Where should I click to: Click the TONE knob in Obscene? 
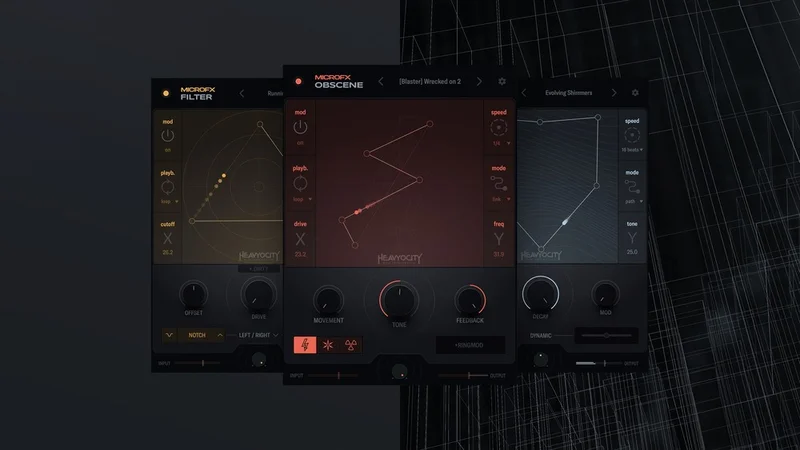[399, 300]
